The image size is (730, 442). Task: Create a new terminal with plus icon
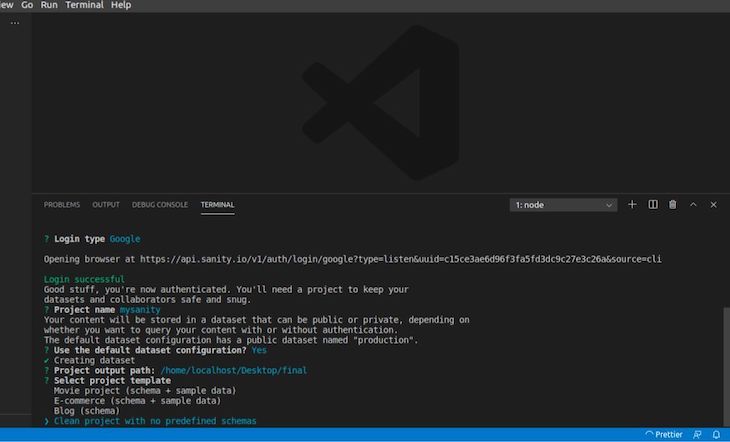632,205
